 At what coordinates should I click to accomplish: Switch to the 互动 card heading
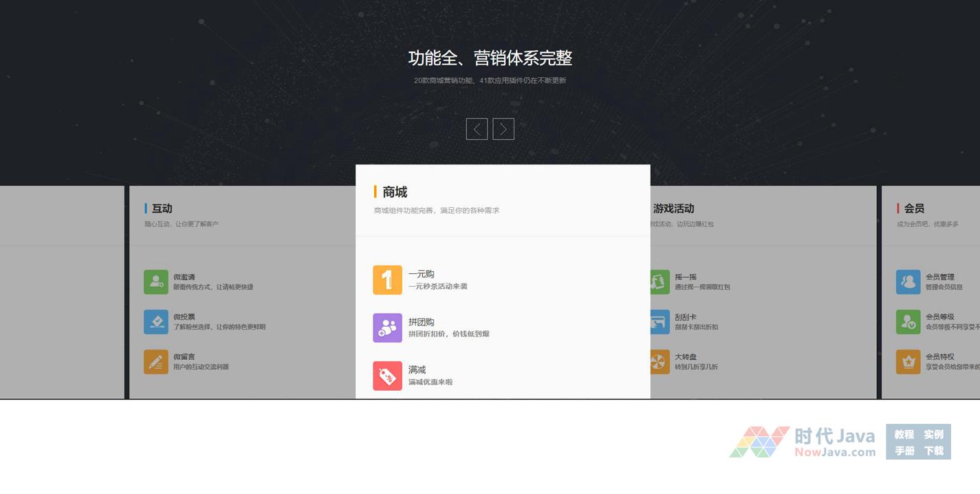(x=162, y=208)
